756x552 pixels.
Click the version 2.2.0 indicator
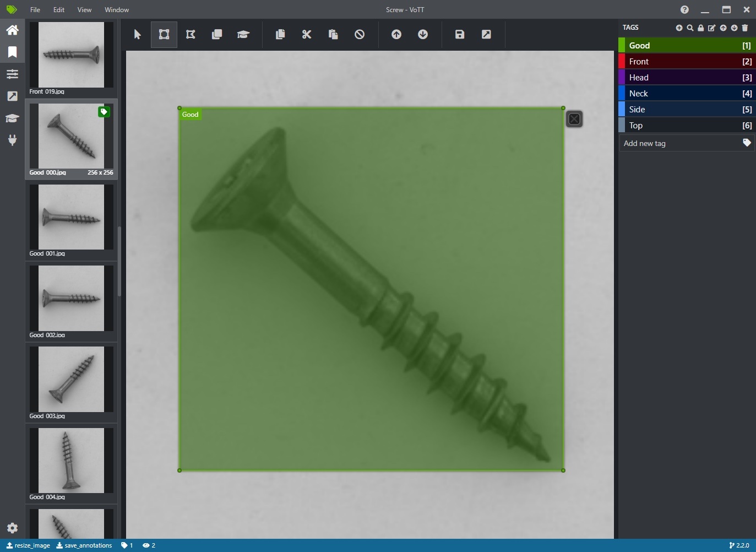coord(739,545)
